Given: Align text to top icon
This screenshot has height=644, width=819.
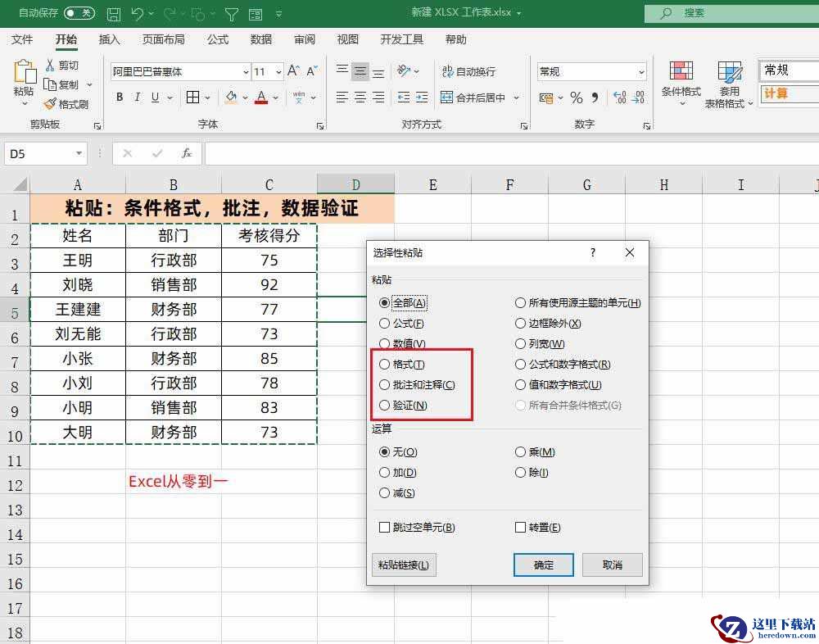Looking at the screenshot, I should click(x=342, y=70).
